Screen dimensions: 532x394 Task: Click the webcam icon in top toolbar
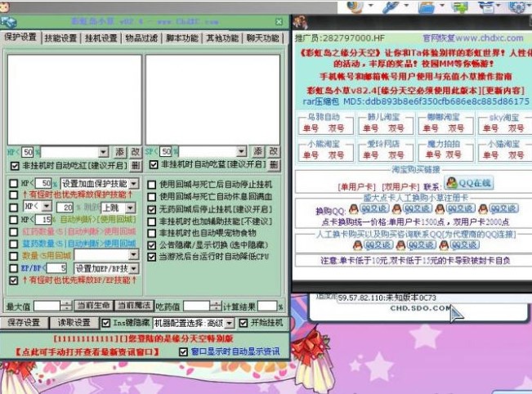355,7
